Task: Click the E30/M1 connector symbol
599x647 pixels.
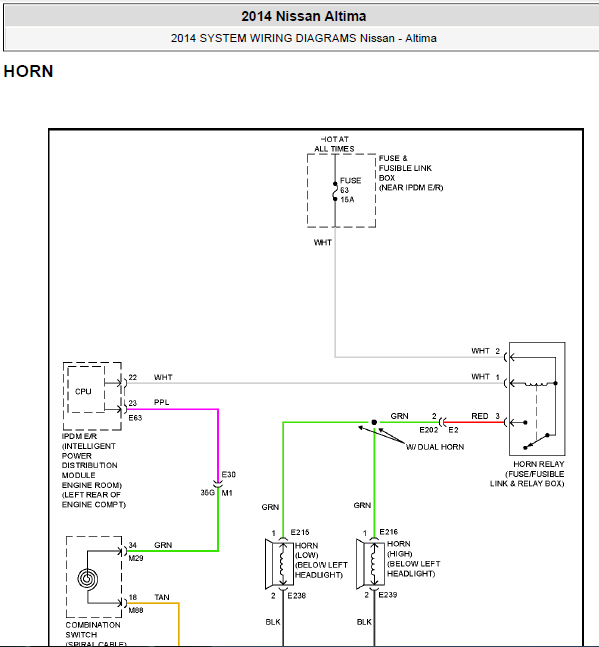Action: 218,484
